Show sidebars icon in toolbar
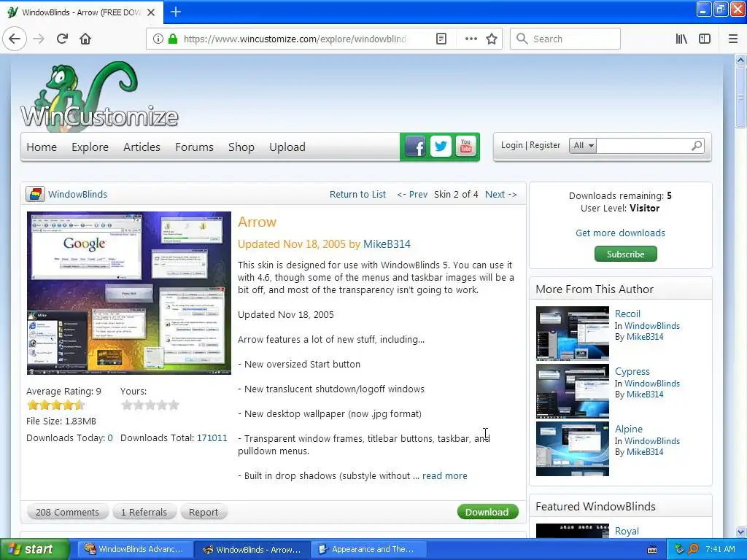This screenshot has width=747, height=560. (705, 39)
